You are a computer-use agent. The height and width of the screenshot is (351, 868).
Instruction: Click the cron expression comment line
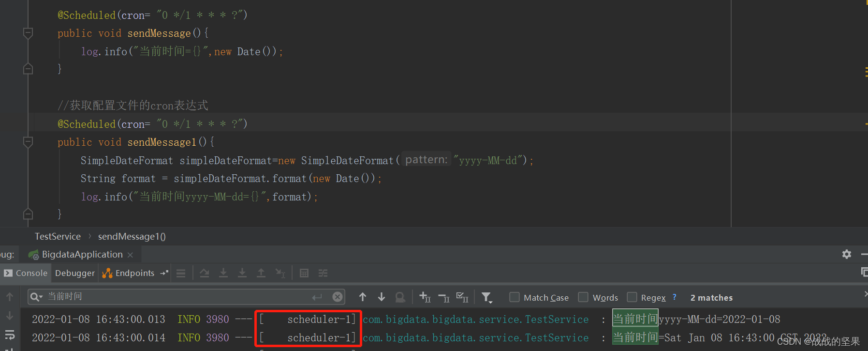pos(133,105)
